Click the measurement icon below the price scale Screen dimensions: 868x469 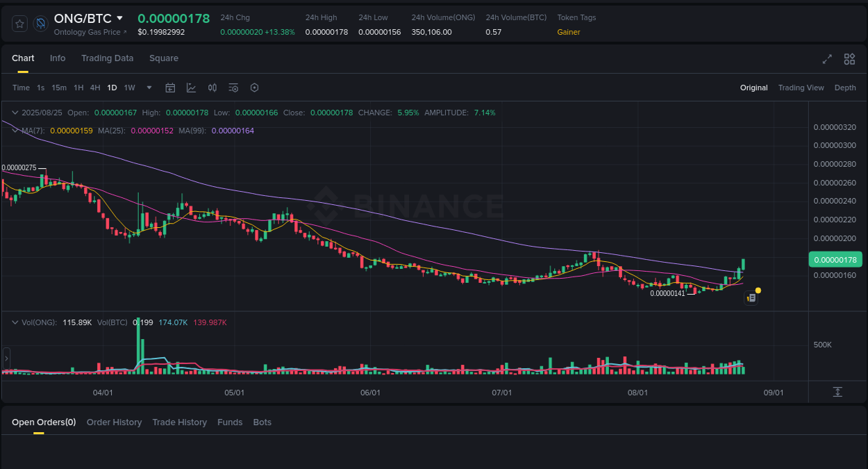838,391
